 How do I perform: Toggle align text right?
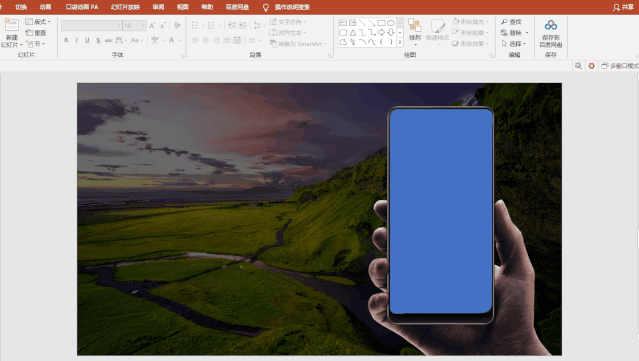[216, 40]
